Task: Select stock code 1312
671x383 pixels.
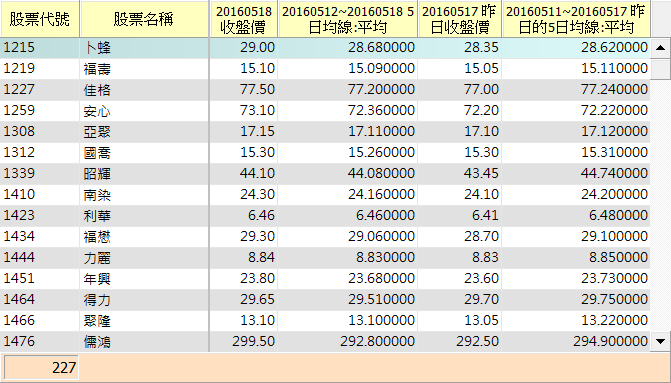Action: [x=19, y=152]
